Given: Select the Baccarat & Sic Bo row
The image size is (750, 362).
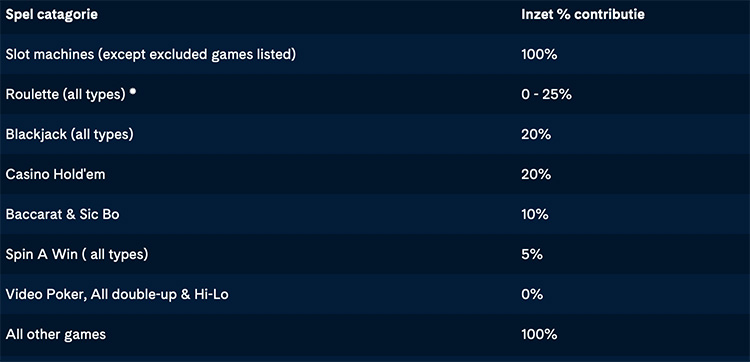Looking at the screenshot, I should (x=375, y=214).
